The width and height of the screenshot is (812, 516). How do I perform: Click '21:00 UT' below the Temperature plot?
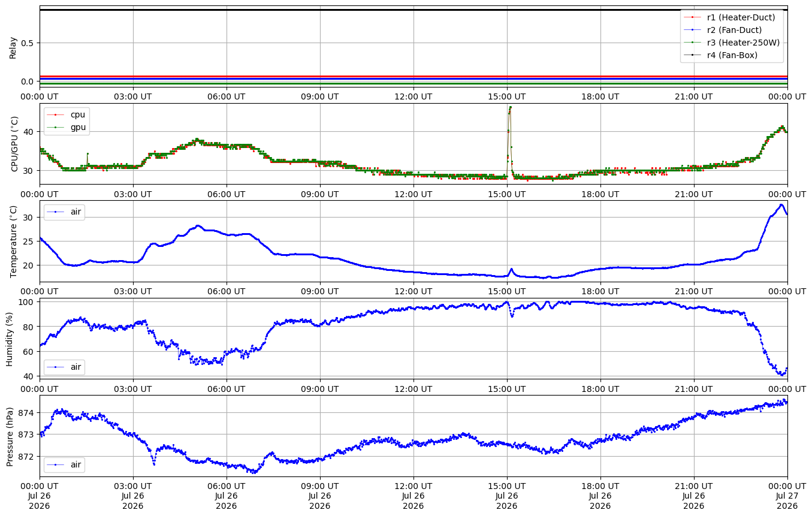[694, 292]
